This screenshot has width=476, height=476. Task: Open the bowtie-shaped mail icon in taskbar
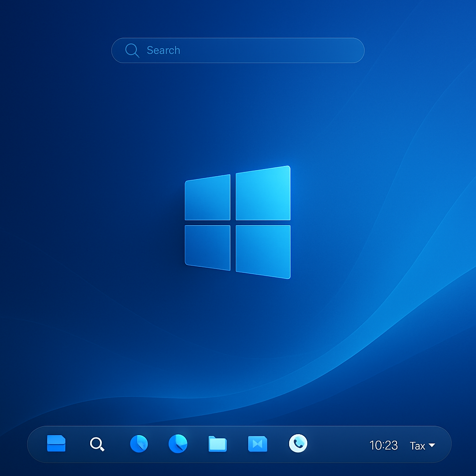point(258,444)
